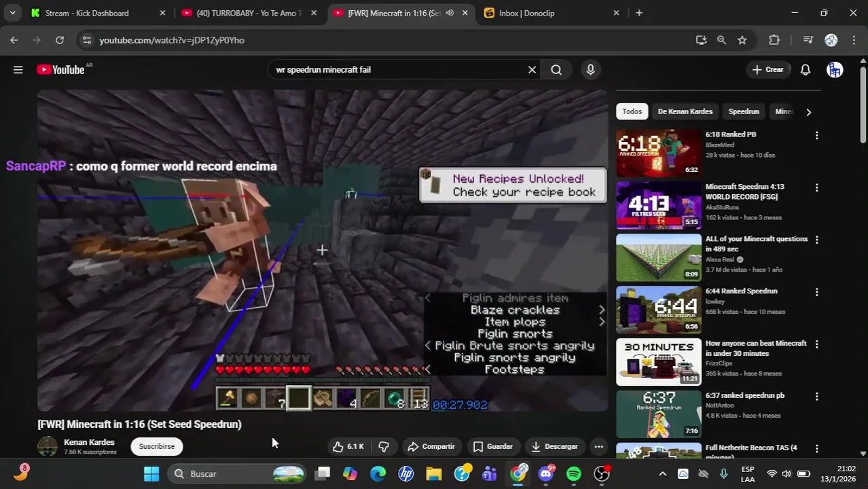Screen dimensions: 868x489
Task: Open options for 30 minutes Minecraft video
Action: click(x=816, y=344)
